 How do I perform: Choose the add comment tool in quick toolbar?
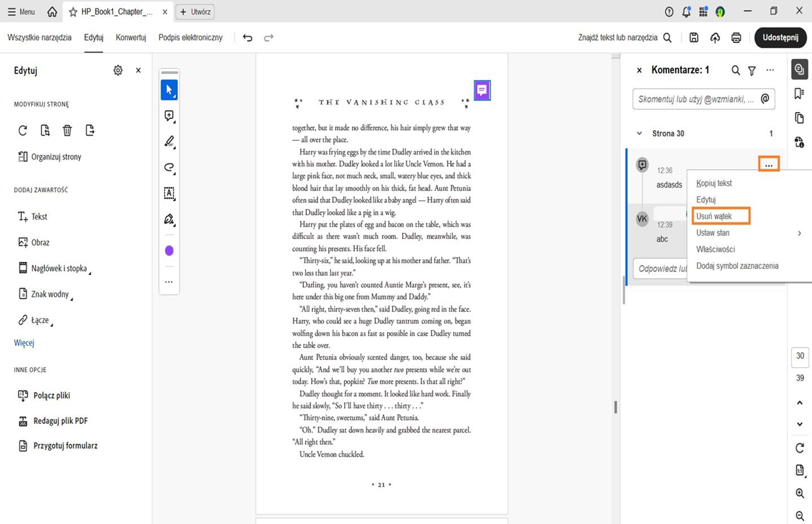[x=169, y=116]
